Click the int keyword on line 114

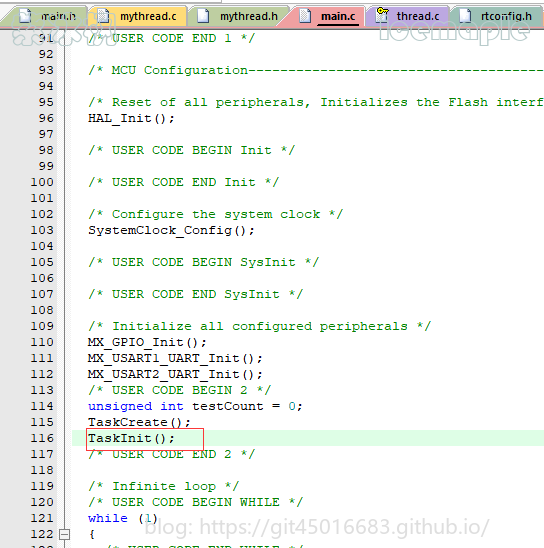172,406
